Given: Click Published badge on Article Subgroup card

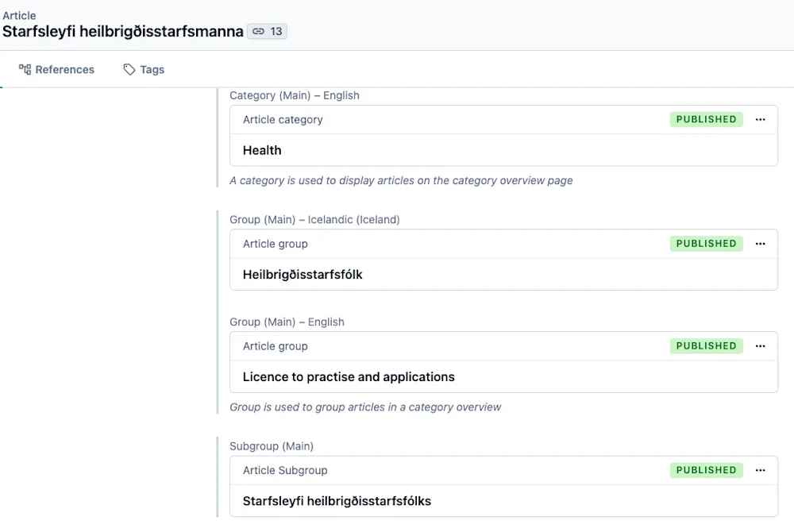Looking at the screenshot, I should point(706,470).
